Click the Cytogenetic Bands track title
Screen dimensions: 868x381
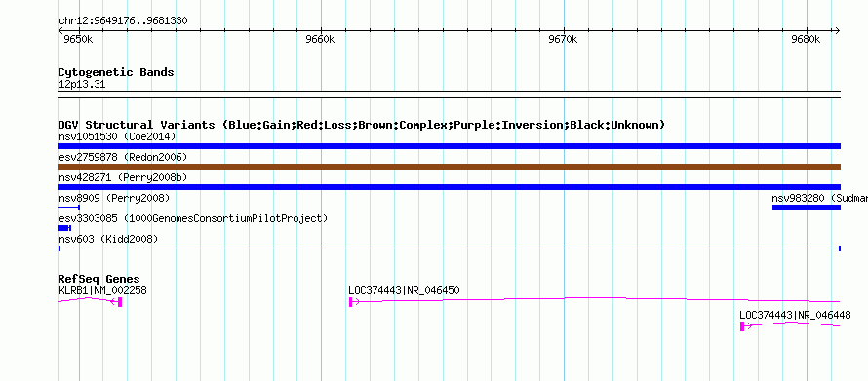(116, 72)
